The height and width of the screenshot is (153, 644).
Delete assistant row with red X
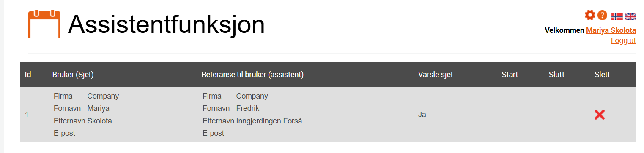click(x=599, y=114)
